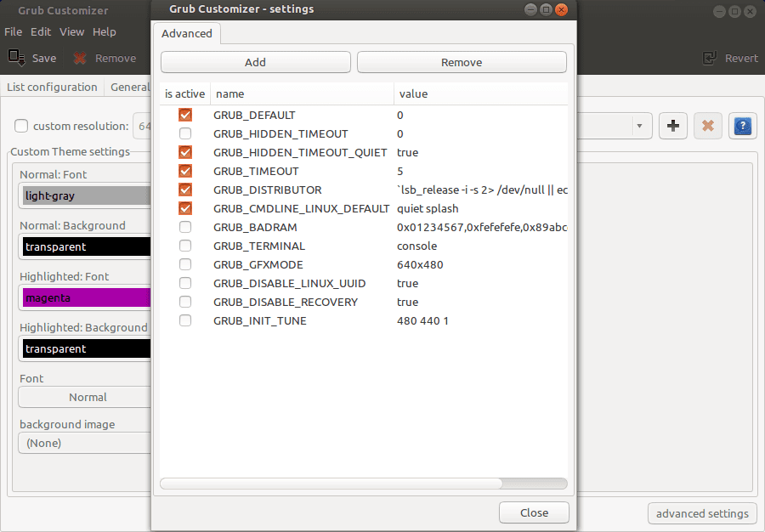Close settings dialog via titlebar red X

pyautogui.click(x=562, y=9)
